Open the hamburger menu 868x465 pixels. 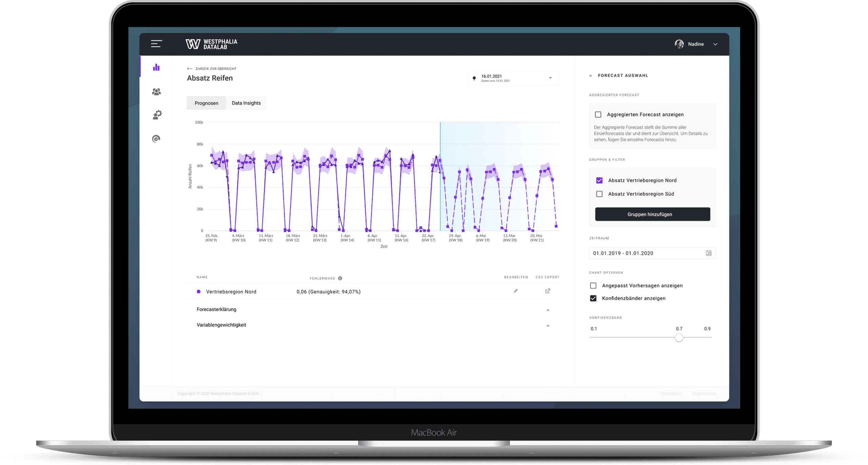[x=156, y=44]
